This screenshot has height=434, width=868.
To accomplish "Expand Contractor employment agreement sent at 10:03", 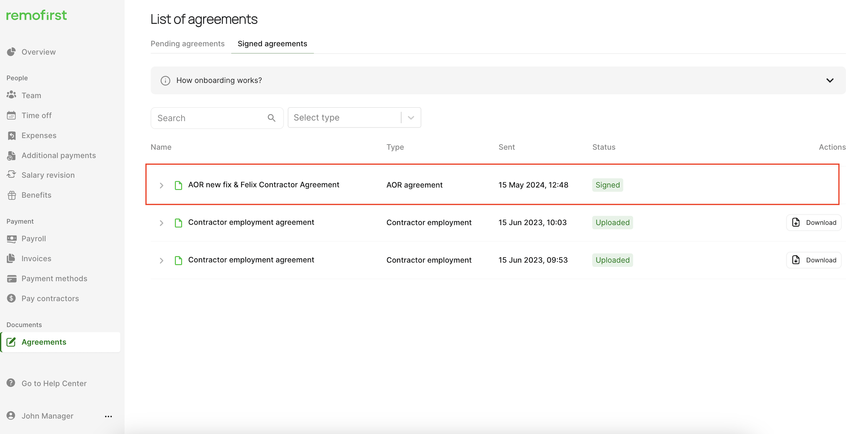I will pyautogui.click(x=162, y=223).
